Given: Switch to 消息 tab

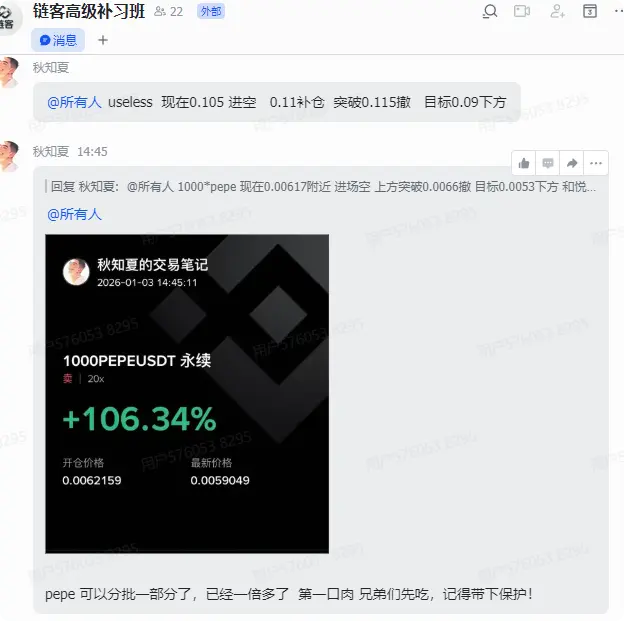Looking at the screenshot, I should [x=58, y=40].
